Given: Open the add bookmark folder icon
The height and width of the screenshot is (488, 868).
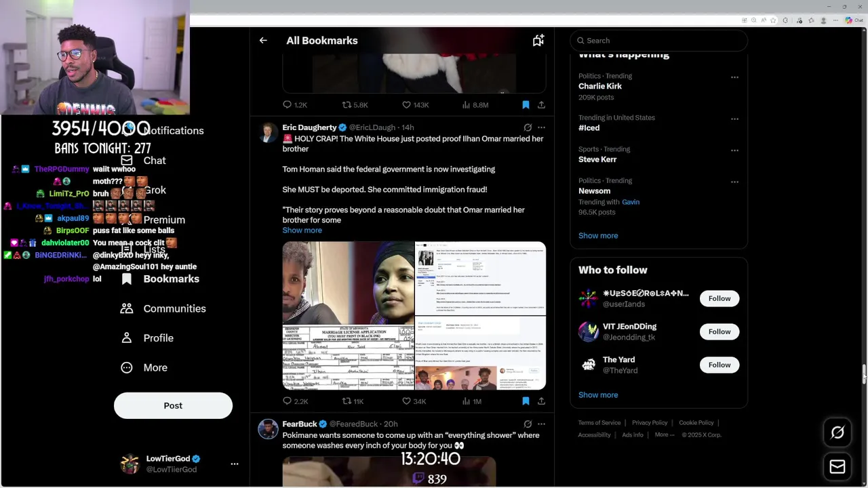Looking at the screenshot, I should coord(538,41).
